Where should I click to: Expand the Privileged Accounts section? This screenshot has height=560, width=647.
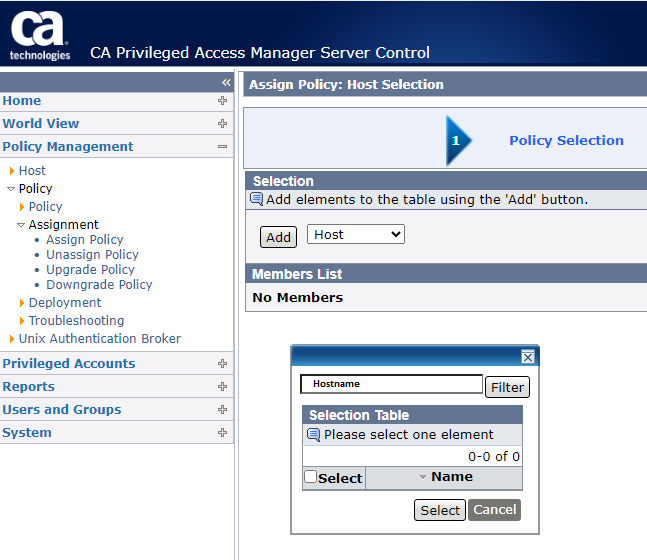(x=222, y=364)
